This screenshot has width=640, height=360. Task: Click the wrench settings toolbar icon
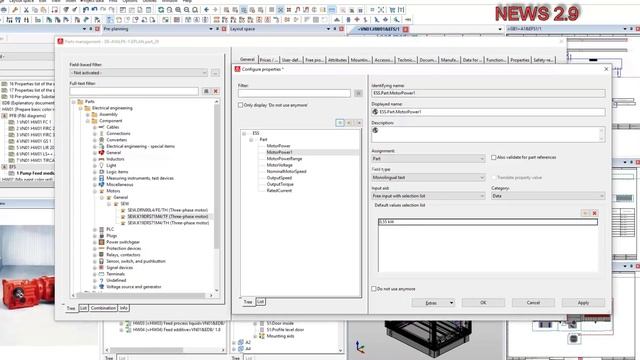(15, 10)
